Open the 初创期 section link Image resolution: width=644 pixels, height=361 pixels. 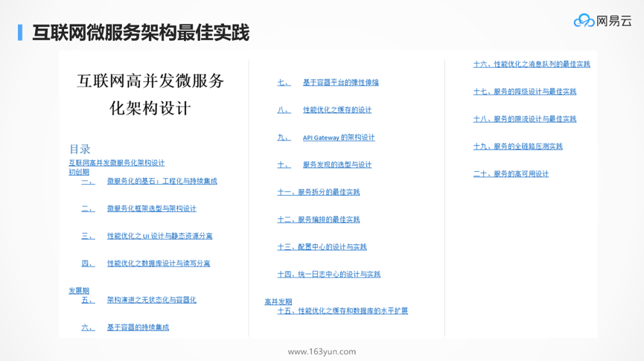click(79, 172)
